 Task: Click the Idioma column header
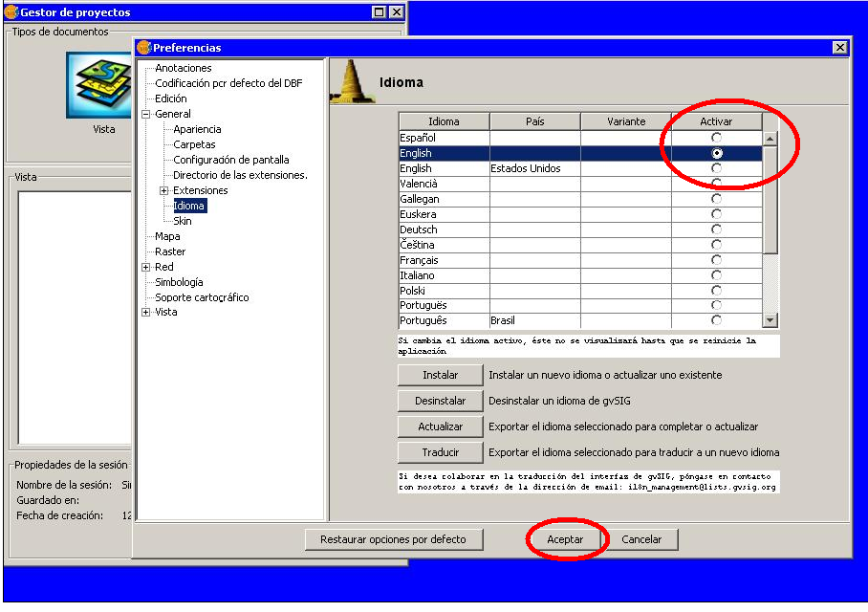point(444,121)
